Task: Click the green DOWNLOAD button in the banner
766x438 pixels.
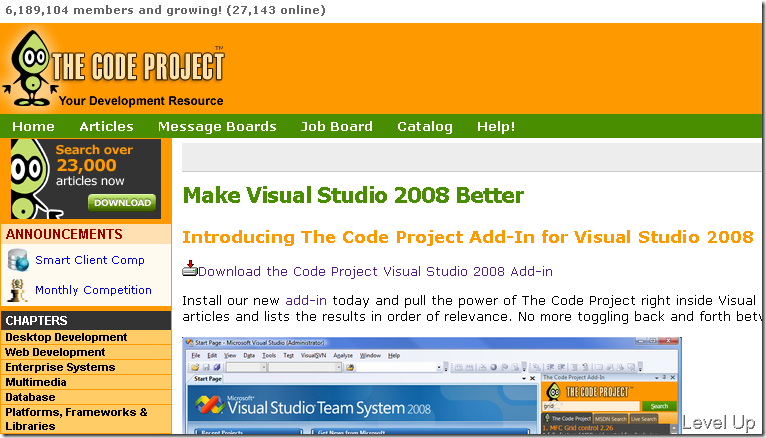Action: 122,203
